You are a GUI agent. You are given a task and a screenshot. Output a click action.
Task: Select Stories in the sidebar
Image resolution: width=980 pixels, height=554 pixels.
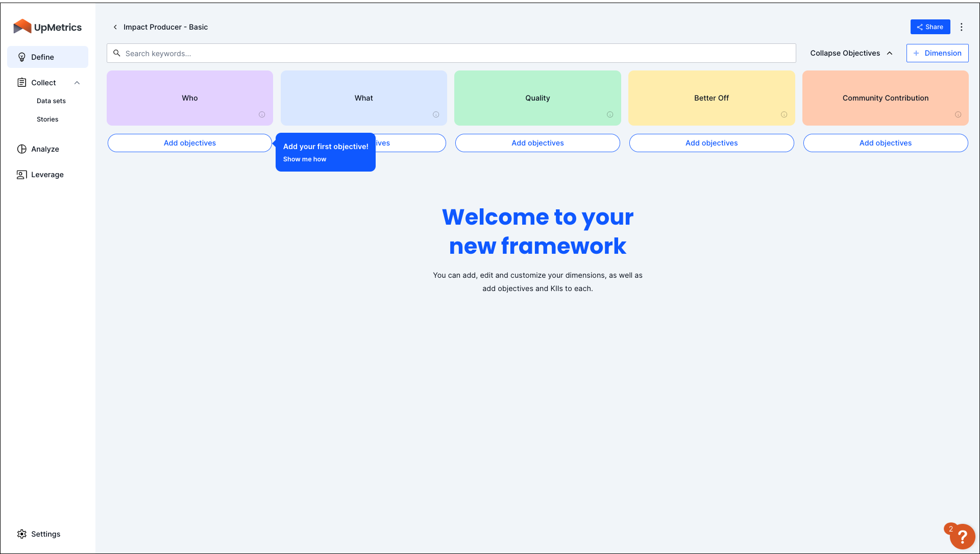47,119
